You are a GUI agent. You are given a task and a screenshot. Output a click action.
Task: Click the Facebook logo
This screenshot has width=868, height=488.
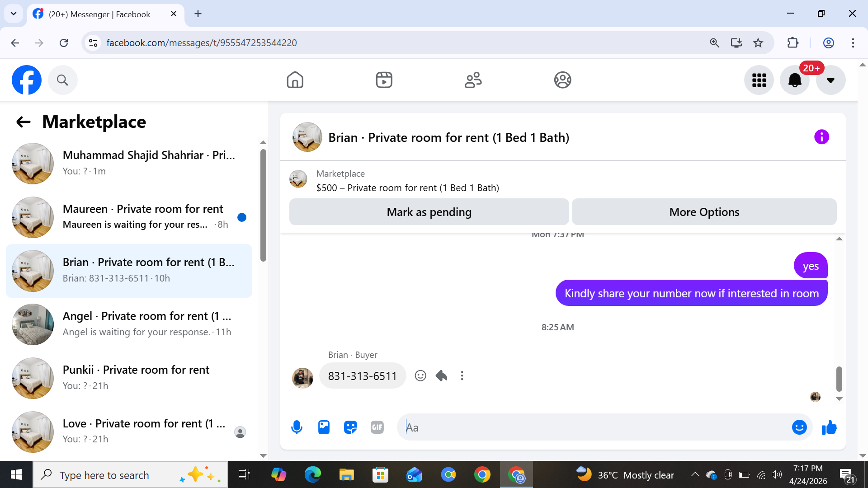click(27, 80)
